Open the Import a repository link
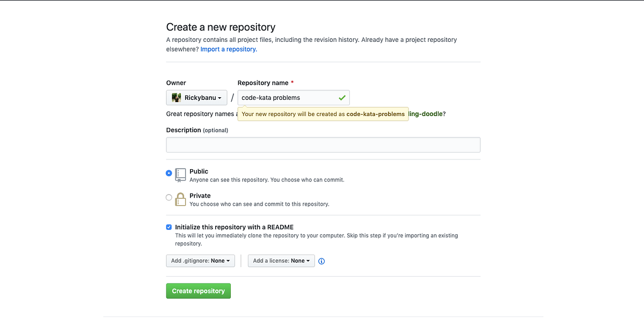Image resolution: width=644 pixels, height=318 pixels. (x=228, y=49)
